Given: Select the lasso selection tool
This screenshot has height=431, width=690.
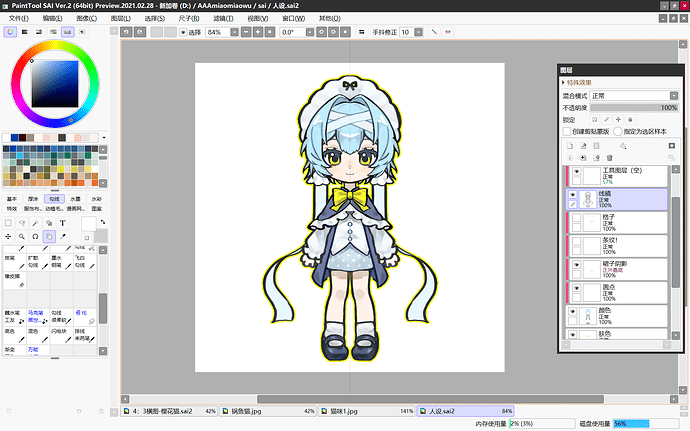Looking at the screenshot, I should click(22, 223).
